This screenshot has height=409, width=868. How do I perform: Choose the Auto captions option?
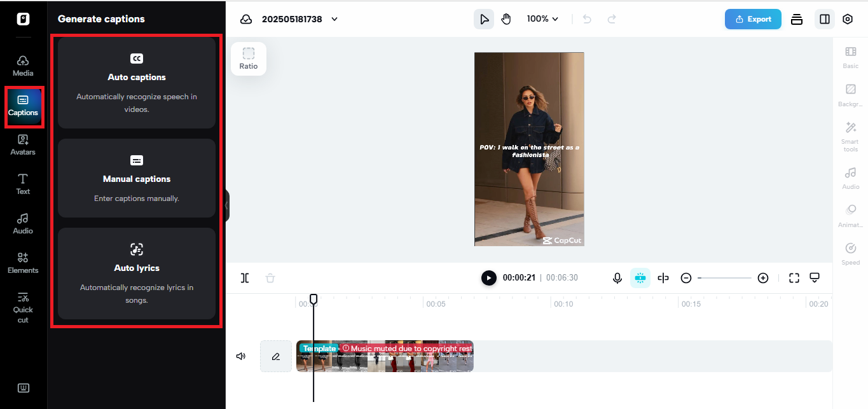pyautogui.click(x=136, y=83)
